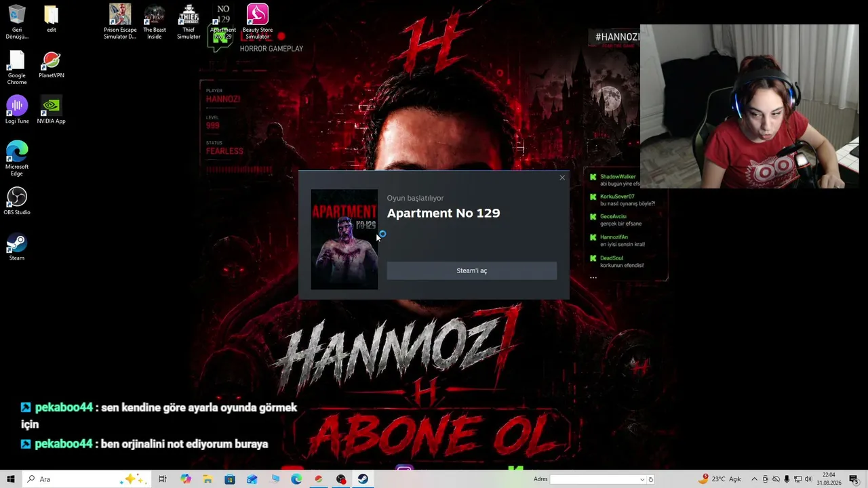Viewport: 868px width, 488px height.
Task: Switch to Steam in the taskbar
Action: (363, 479)
